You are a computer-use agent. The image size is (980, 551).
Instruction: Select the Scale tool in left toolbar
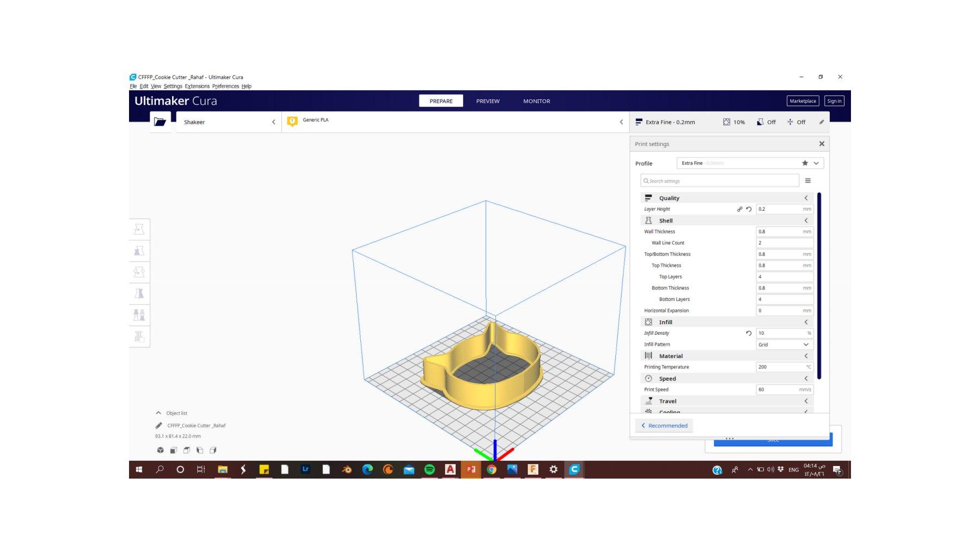pos(139,250)
